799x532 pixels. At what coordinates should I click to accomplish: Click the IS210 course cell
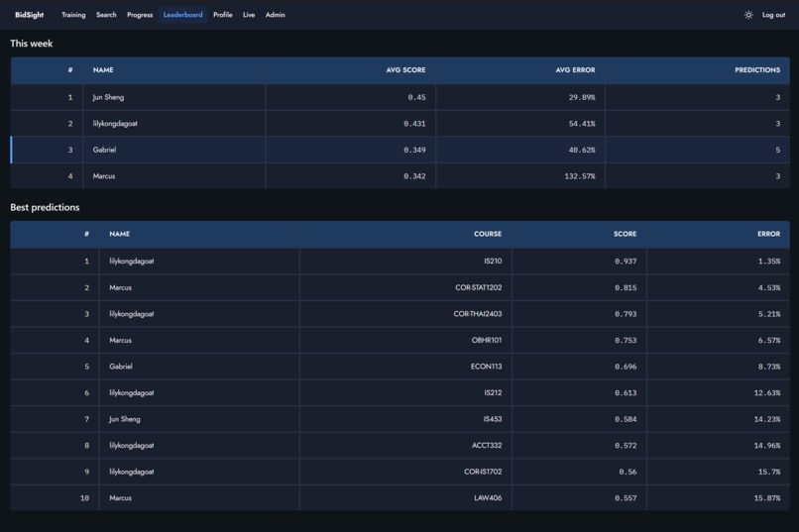(x=493, y=262)
